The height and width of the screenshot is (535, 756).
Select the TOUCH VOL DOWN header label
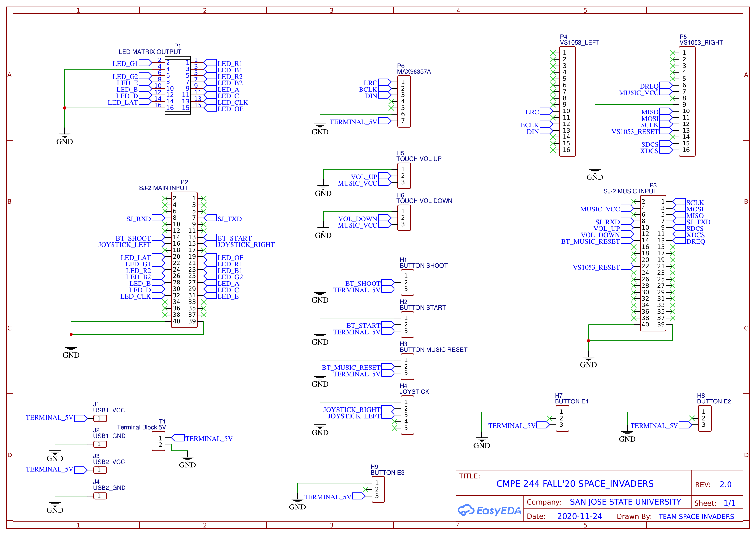coord(424,201)
